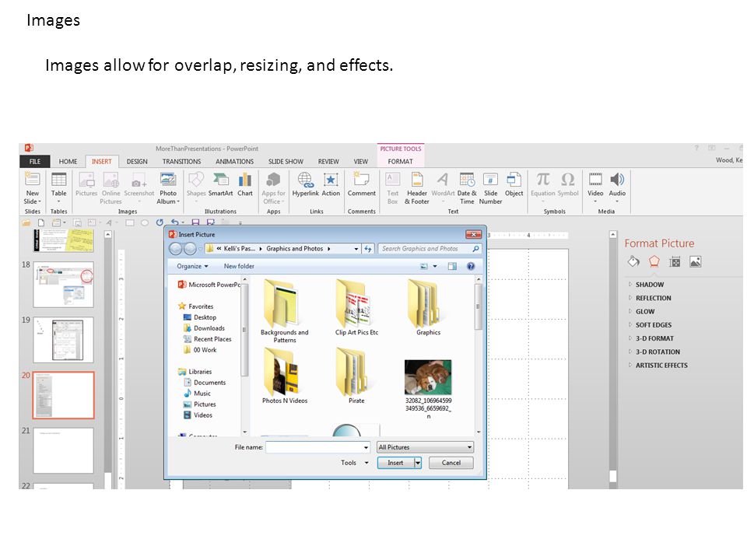The image size is (747, 560).
Task: Insert Date & Time
Action: [467, 188]
